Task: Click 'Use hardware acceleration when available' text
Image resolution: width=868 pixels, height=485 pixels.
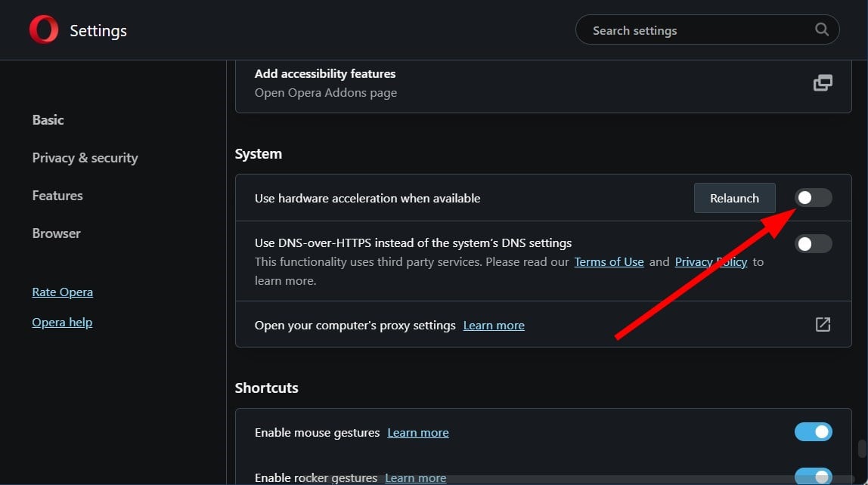Action: [x=367, y=199]
